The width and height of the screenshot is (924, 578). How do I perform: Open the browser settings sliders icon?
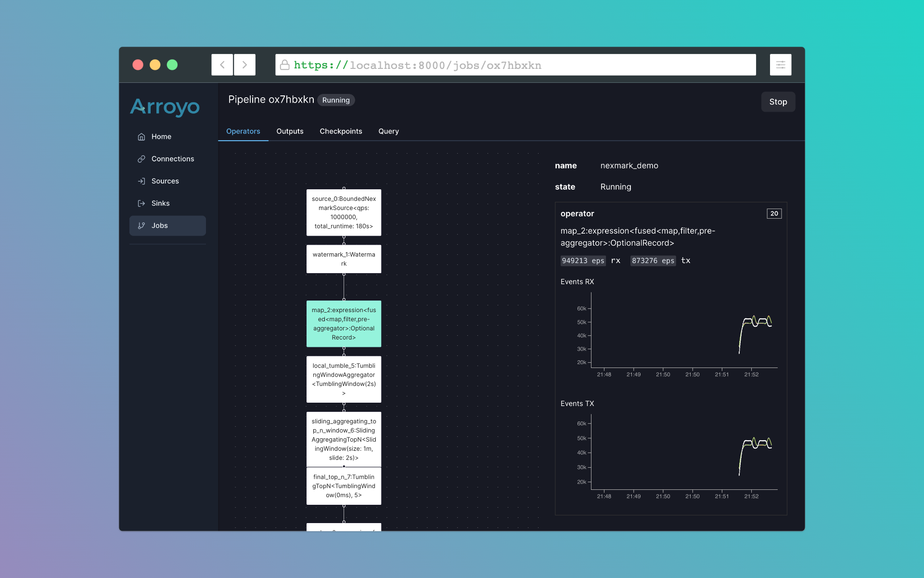pyautogui.click(x=780, y=65)
